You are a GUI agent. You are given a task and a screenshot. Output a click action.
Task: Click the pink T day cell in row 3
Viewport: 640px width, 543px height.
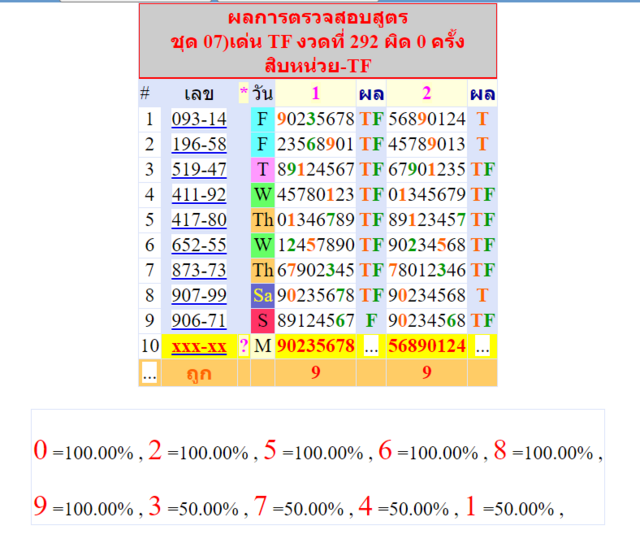coord(262,169)
